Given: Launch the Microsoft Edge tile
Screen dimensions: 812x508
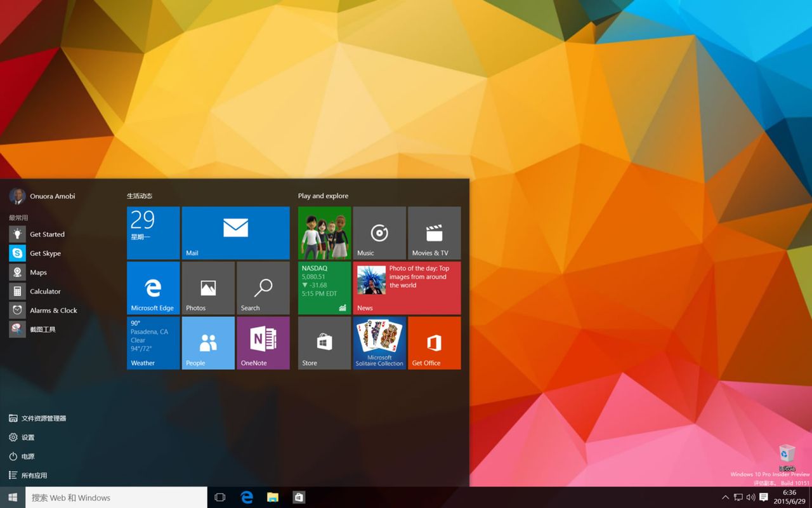Looking at the screenshot, I should tap(153, 288).
